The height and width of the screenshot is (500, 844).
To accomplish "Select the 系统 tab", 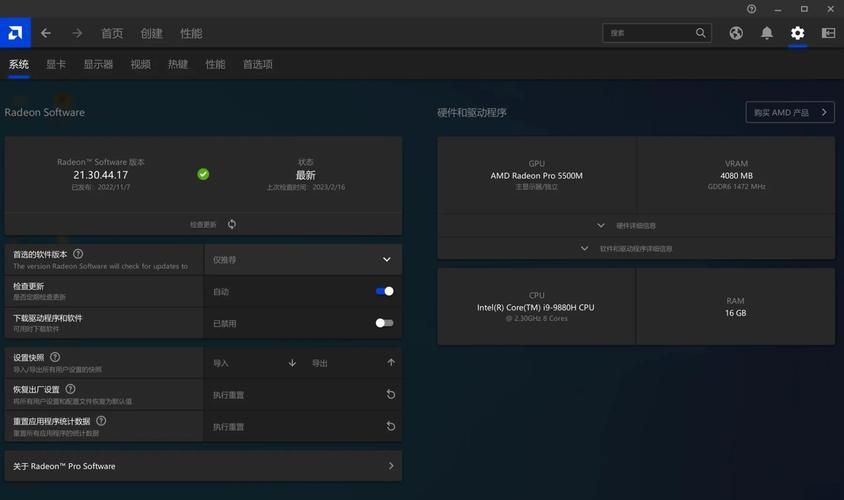I will (x=18, y=65).
